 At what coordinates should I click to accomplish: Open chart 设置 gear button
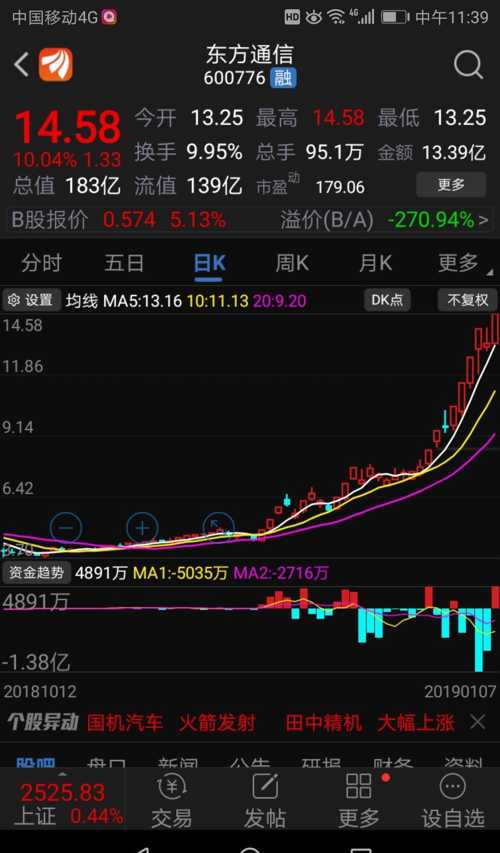pyautogui.click(x=31, y=300)
